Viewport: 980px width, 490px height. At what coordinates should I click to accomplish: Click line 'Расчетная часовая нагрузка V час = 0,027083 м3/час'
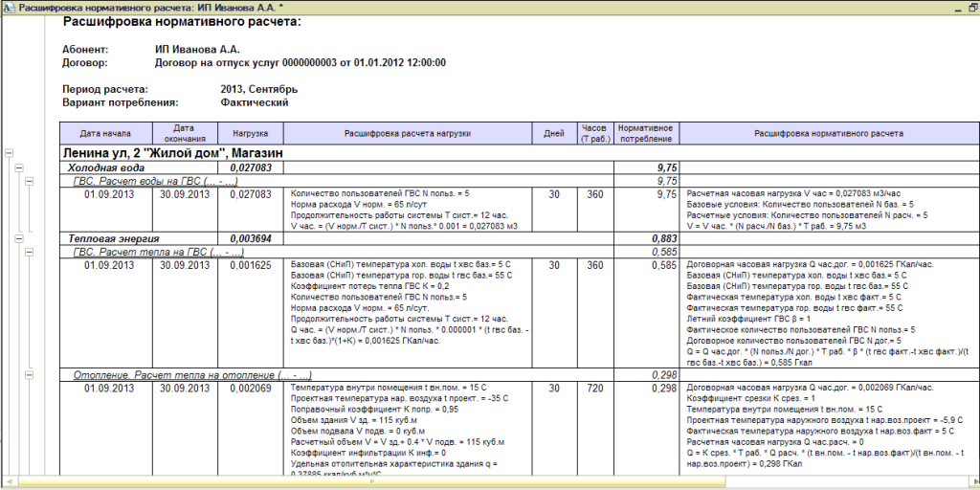click(x=793, y=193)
